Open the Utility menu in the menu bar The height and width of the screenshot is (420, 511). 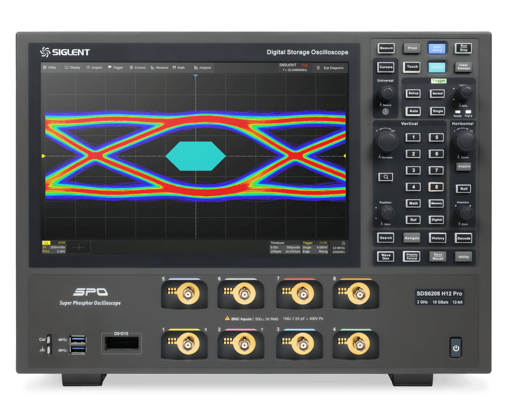[x=50, y=67]
